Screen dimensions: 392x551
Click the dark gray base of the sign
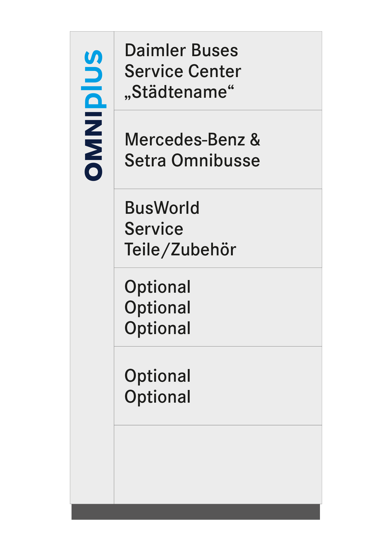click(x=196, y=512)
